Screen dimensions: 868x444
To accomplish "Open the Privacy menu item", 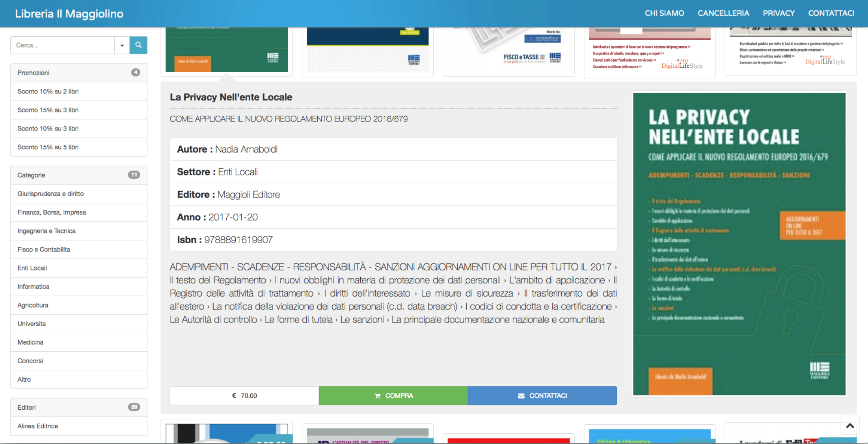I will tap(779, 13).
